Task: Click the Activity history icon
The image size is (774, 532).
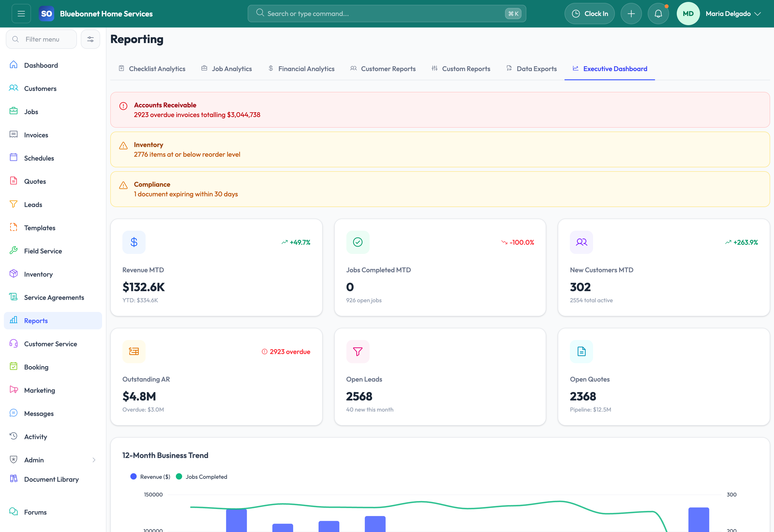Action: tap(14, 436)
